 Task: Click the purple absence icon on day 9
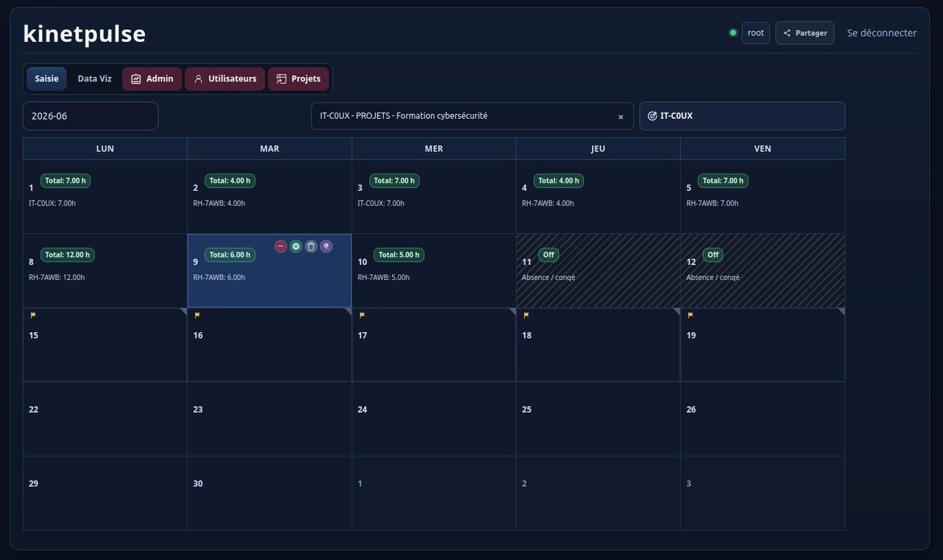pos(326,246)
